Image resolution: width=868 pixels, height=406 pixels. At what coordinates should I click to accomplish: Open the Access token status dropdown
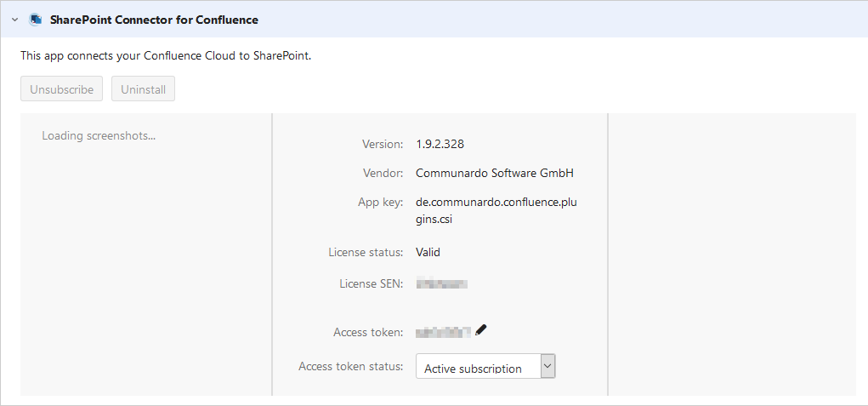485,367
